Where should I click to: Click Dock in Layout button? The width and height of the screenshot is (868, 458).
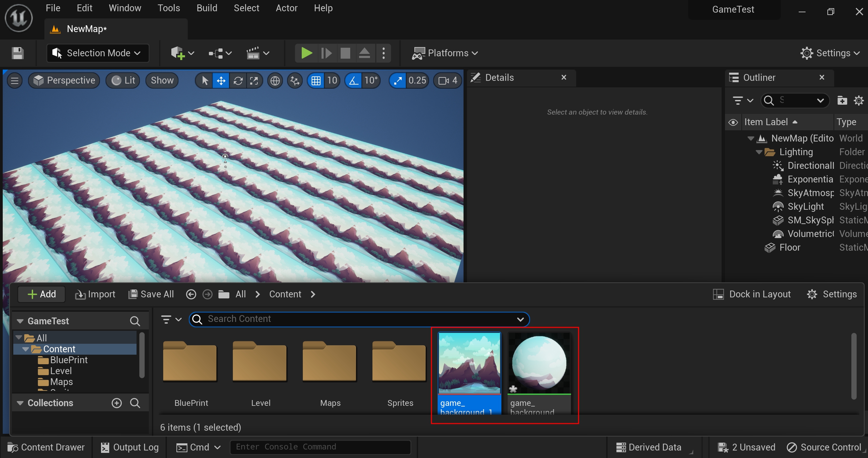pos(752,294)
